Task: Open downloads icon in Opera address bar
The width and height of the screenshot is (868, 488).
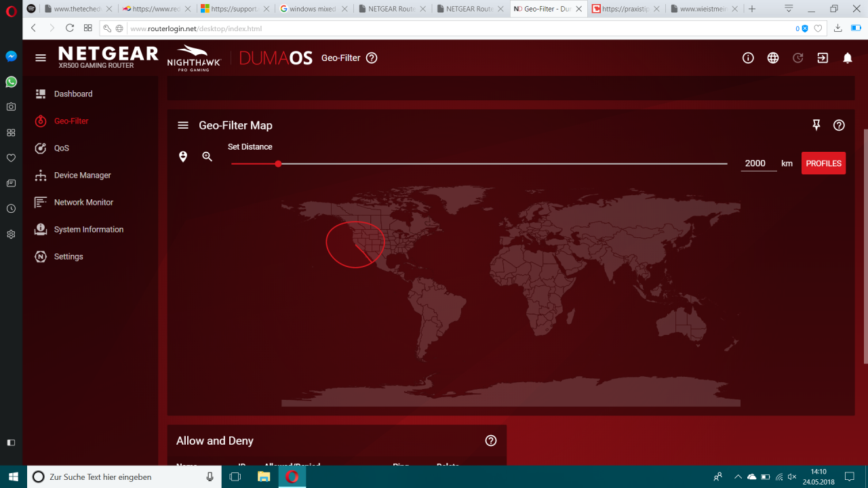Action: [x=838, y=28]
